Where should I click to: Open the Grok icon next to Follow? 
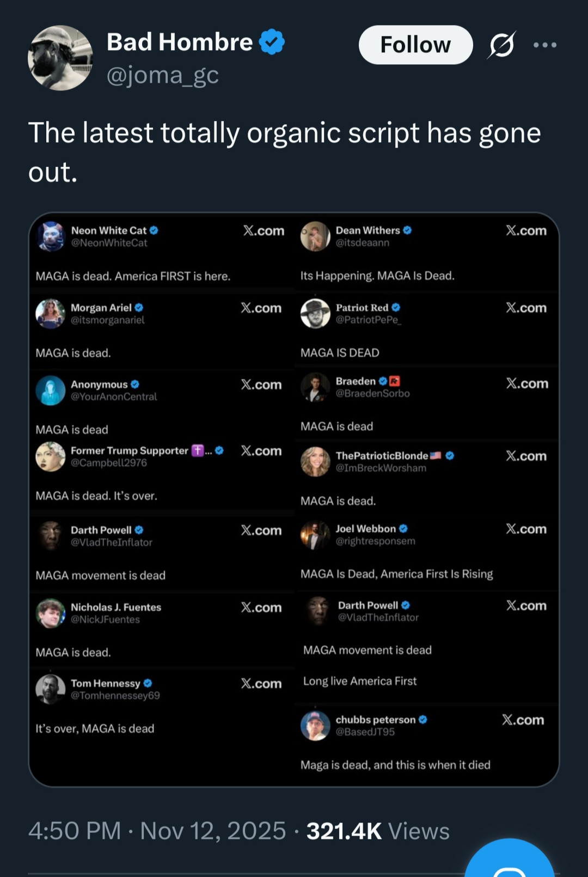501,45
